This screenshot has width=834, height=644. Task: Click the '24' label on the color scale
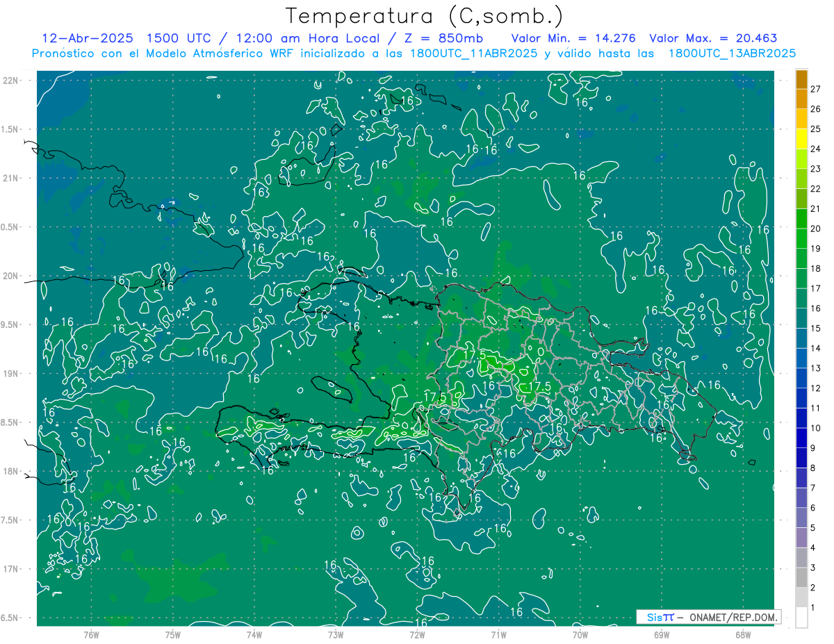pos(816,149)
